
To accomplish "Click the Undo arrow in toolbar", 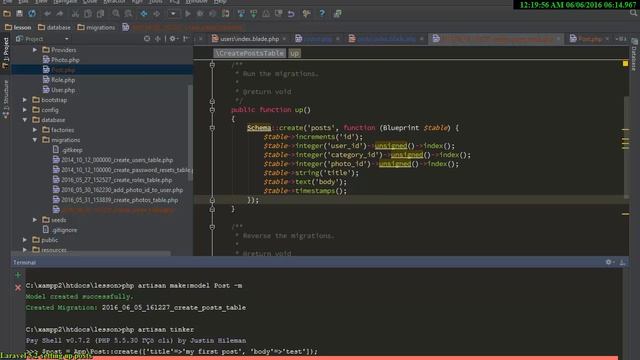I will 47,14.
